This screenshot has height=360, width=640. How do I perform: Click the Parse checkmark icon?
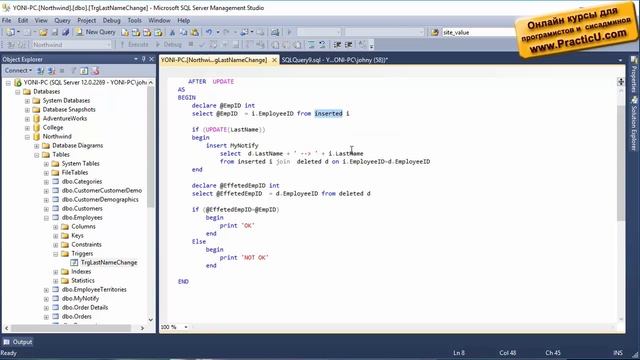pos(202,44)
